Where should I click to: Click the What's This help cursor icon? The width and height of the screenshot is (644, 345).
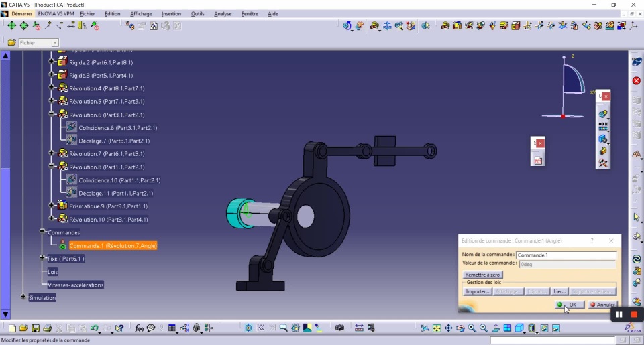pyautogui.click(x=119, y=328)
